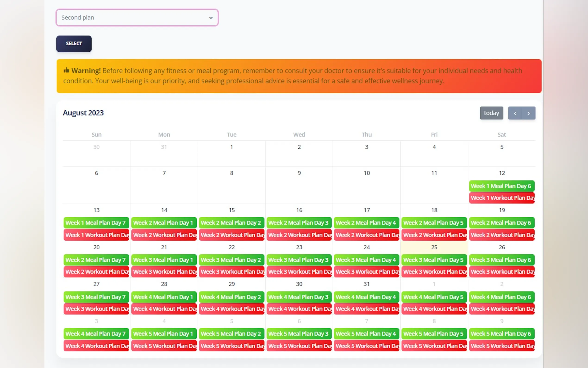Open the Second plan dropdown
The image size is (588, 368).
pyautogui.click(x=137, y=18)
